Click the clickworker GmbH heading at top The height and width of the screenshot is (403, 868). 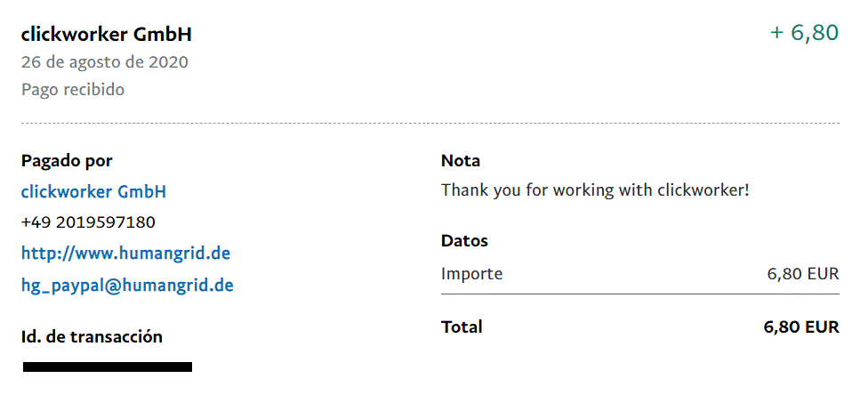click(106, 35)
